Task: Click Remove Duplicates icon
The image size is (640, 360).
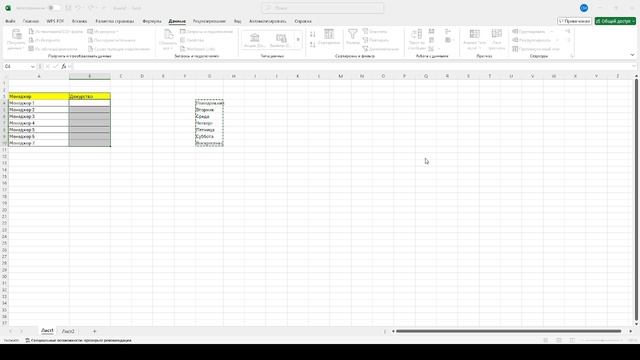Action: [431, 40]
